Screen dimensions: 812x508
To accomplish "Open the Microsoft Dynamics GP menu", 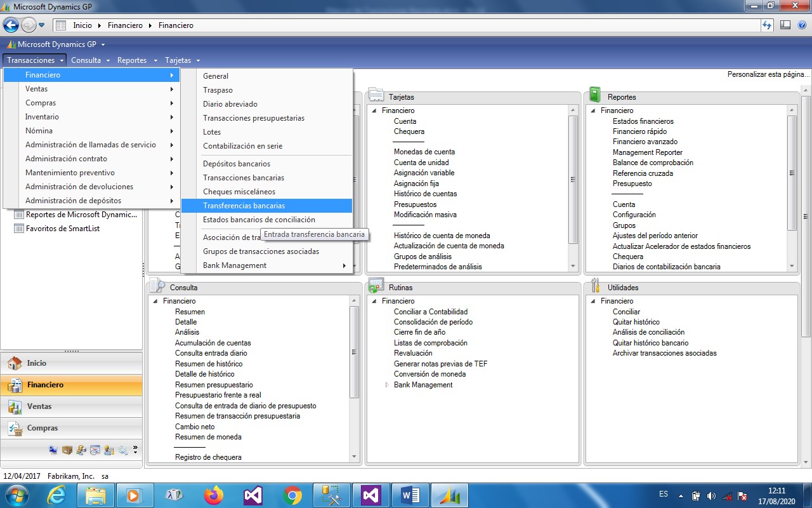I will click(x=56, y=44).
